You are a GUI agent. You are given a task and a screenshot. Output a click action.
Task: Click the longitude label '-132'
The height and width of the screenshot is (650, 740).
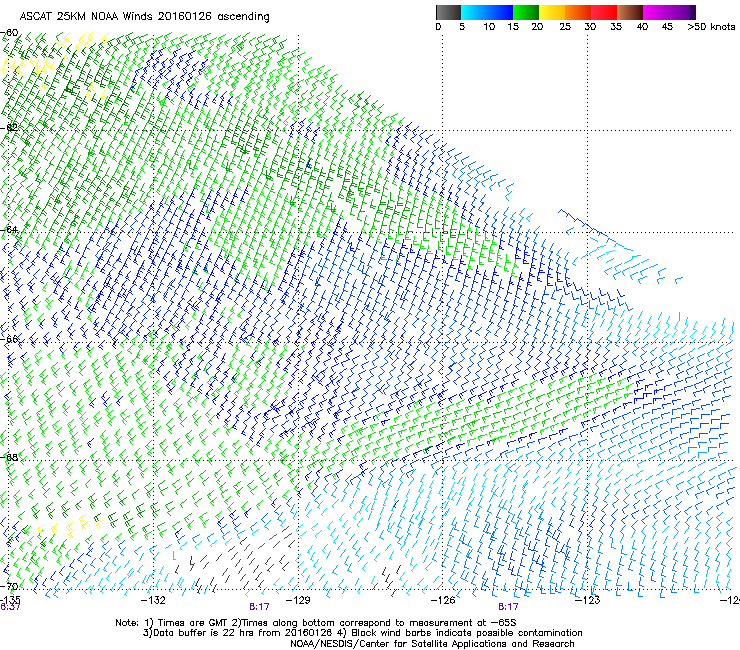[x=153, y=600]
